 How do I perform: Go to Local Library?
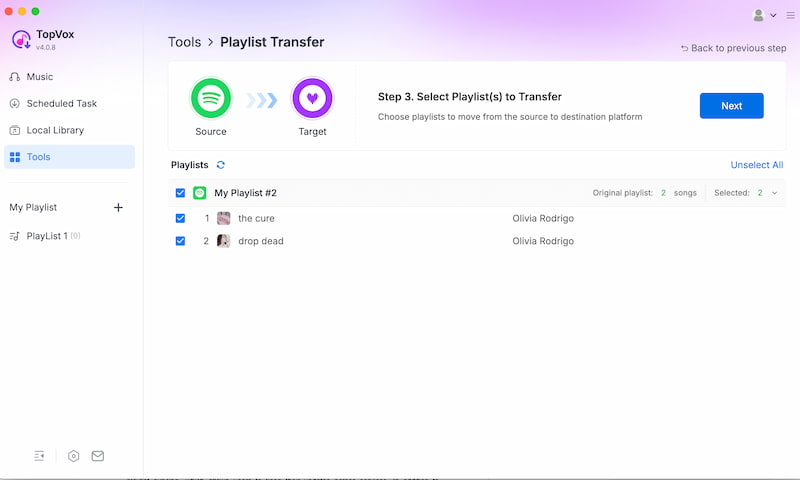point(69,130)
